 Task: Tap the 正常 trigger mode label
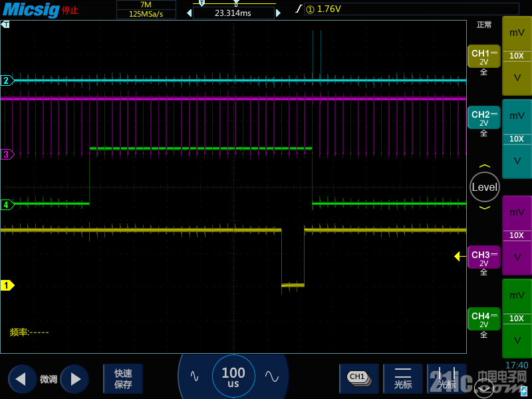484,25
